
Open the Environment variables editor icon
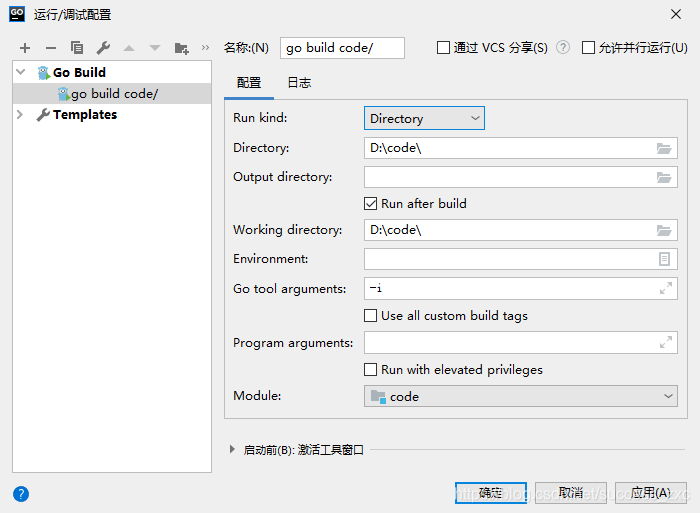click(664, 259)
